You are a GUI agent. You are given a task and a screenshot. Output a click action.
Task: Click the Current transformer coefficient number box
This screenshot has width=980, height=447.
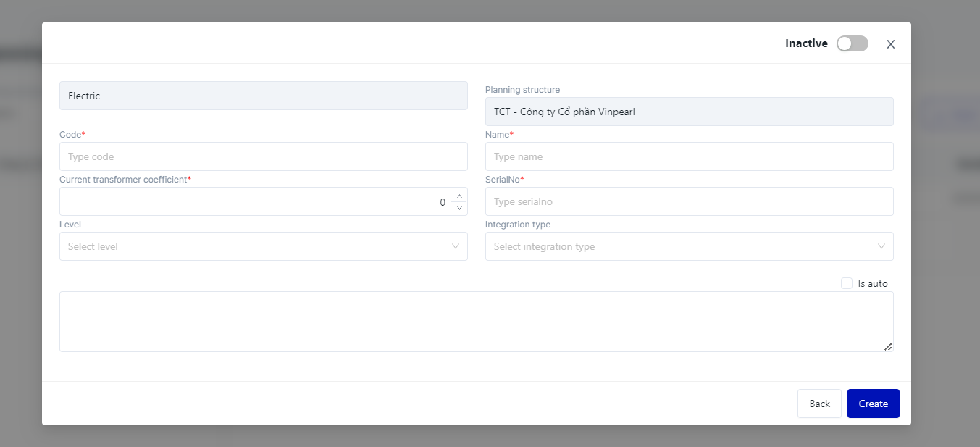(254, 202)
